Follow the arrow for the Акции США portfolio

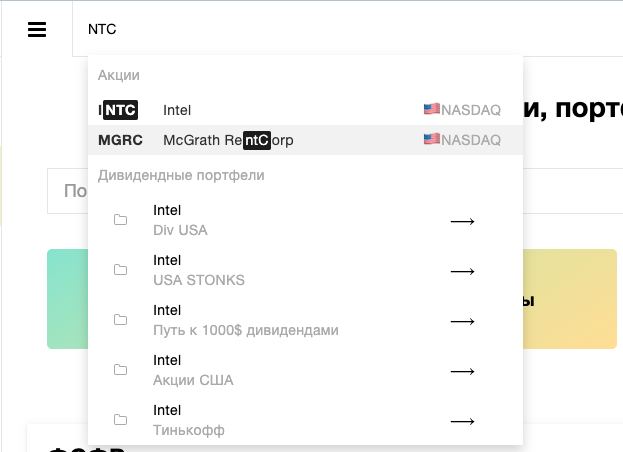pyautogui.click(x=462, y=371)
